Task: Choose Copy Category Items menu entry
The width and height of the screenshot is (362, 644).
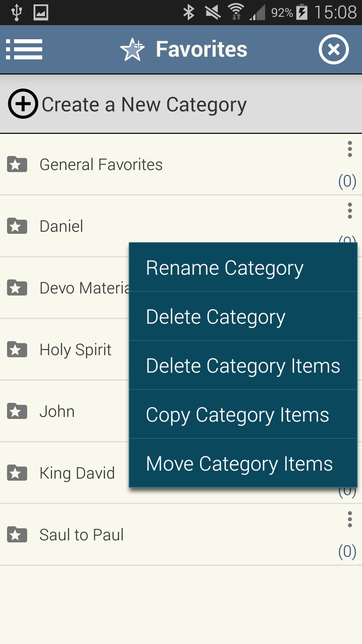Action: (237, 415)
